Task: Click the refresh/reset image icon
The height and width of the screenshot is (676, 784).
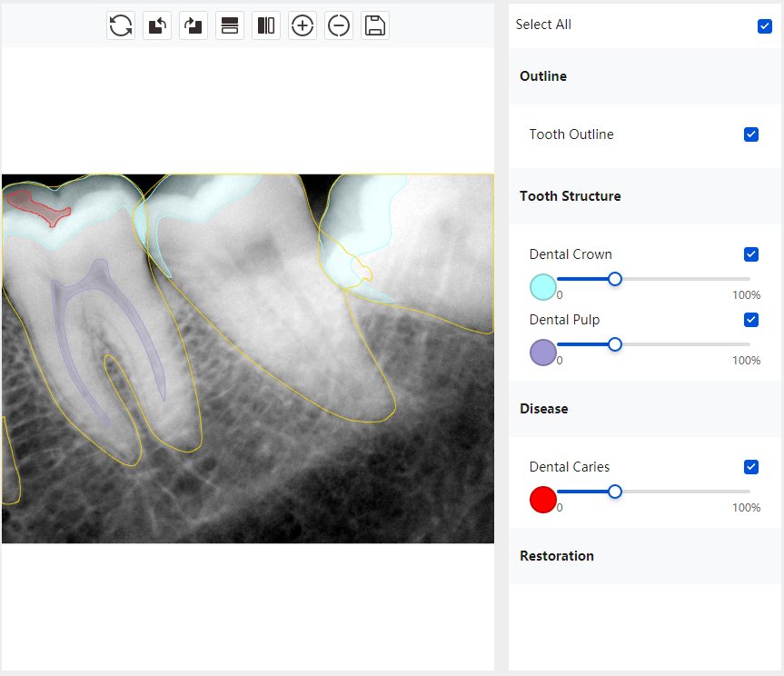Action: [x=121, y=25]
